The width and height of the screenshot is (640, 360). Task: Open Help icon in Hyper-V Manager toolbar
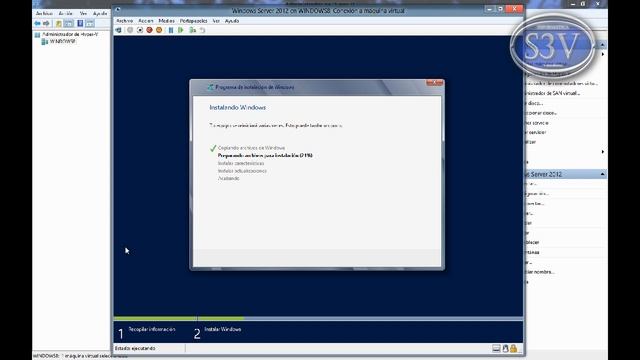coord(80,23)
